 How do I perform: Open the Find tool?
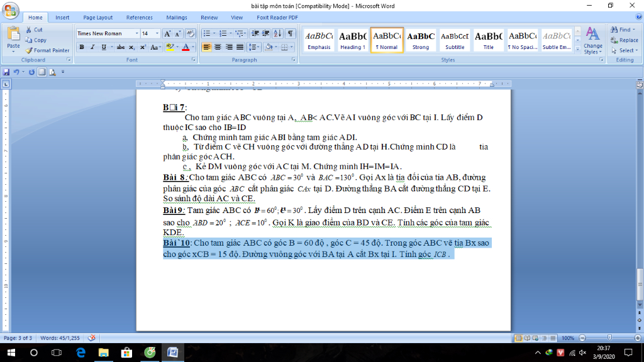(623, 30)
